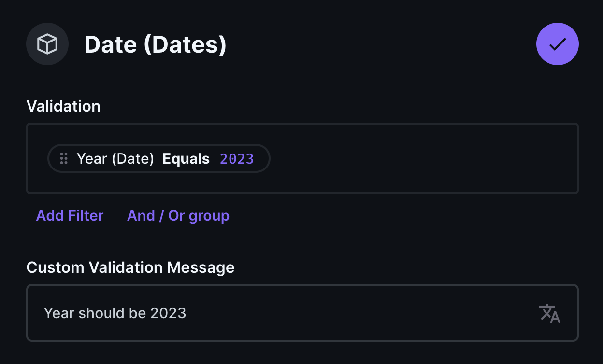
Task: Click And / Or group
Action: tap(178, 215)
